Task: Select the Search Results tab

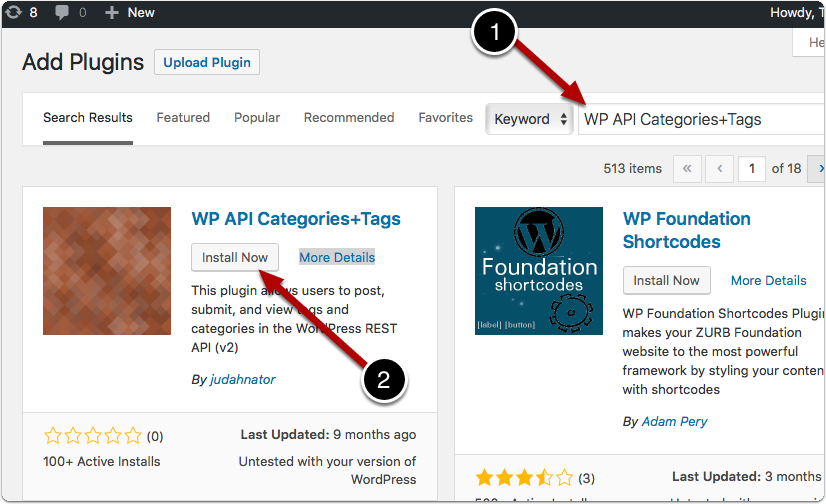Action: (x=87, y=117)
